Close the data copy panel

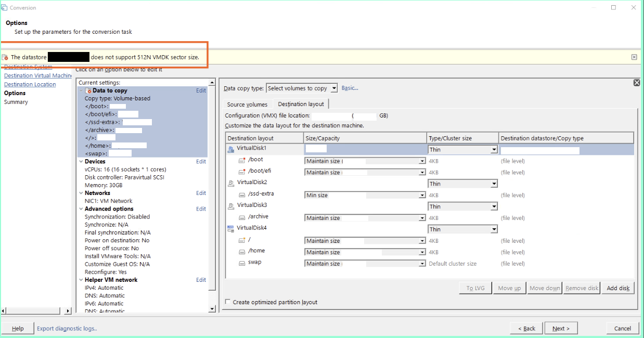[x=637, y=83]
